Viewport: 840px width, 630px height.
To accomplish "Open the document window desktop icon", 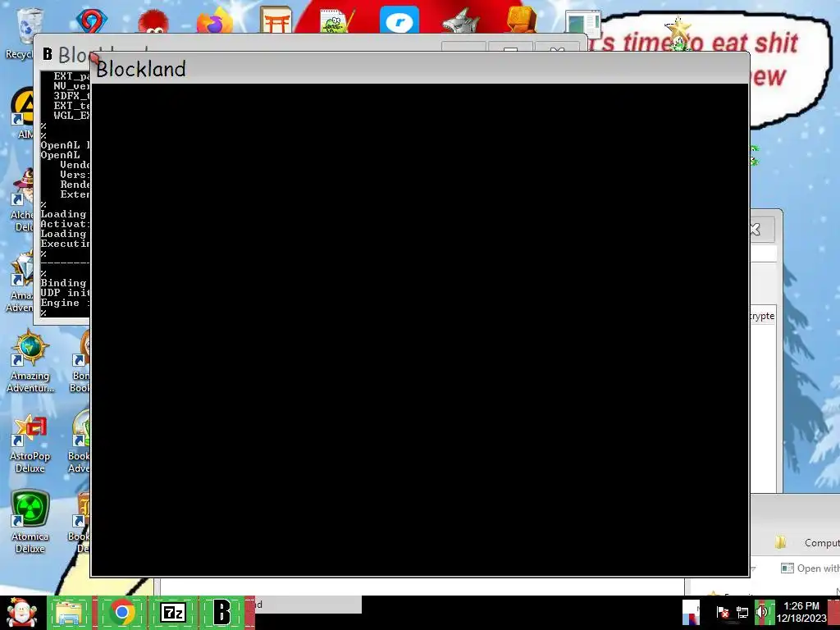I will click(x=583, y=22).
